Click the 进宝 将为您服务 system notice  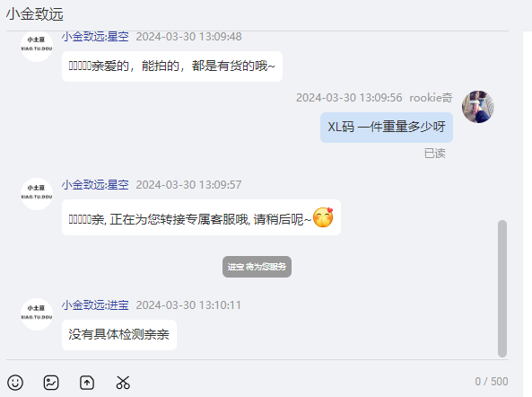click(257, 267)
